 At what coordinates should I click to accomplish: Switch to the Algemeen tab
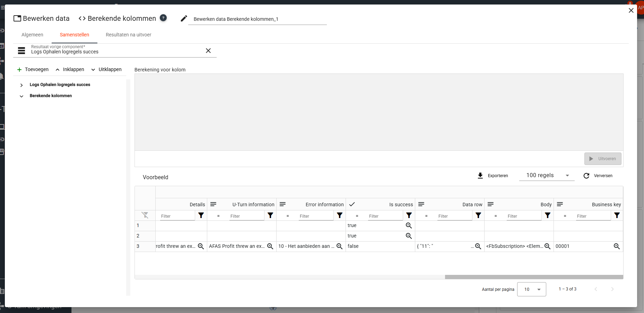tap(32, 35)
